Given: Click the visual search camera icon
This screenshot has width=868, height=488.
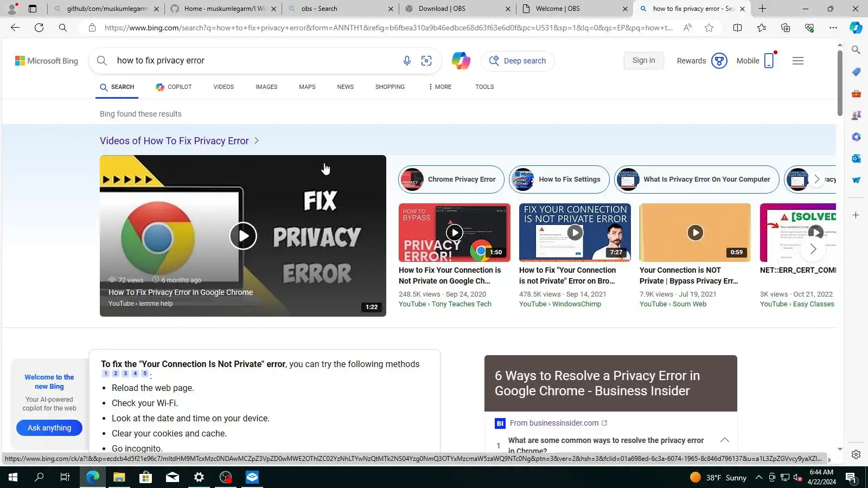Looking at the screenshot, I should [426, 61].
